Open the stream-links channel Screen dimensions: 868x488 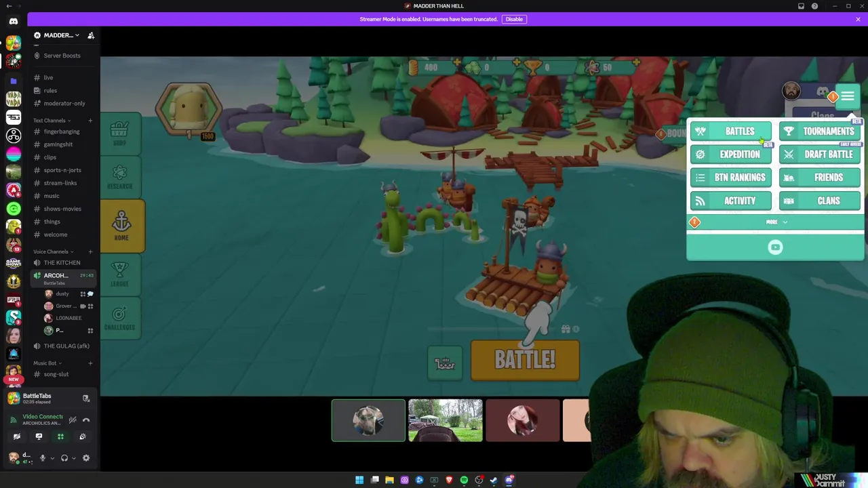[64, 183]
